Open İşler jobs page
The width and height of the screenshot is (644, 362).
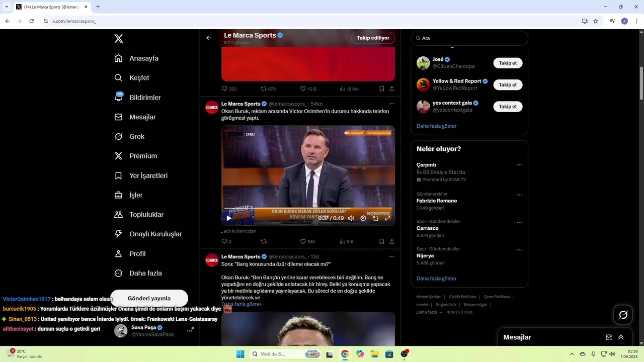[x=128, y=195]
